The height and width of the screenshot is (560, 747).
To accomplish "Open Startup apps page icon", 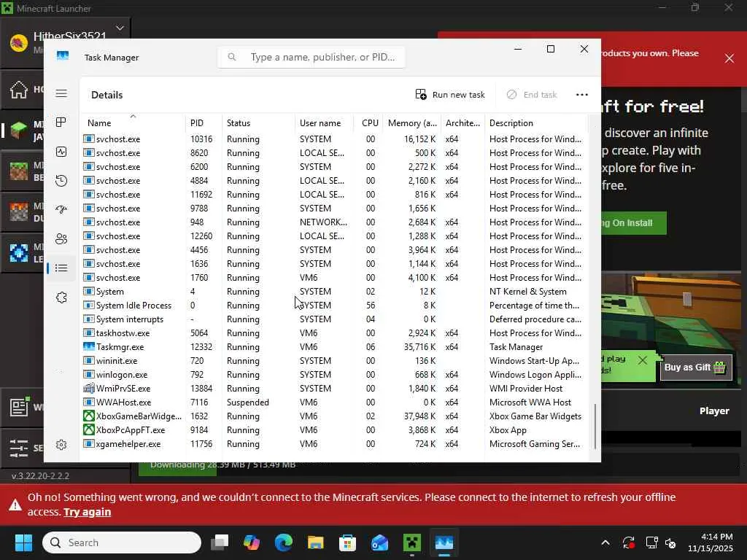I will (x=61, y=209).
